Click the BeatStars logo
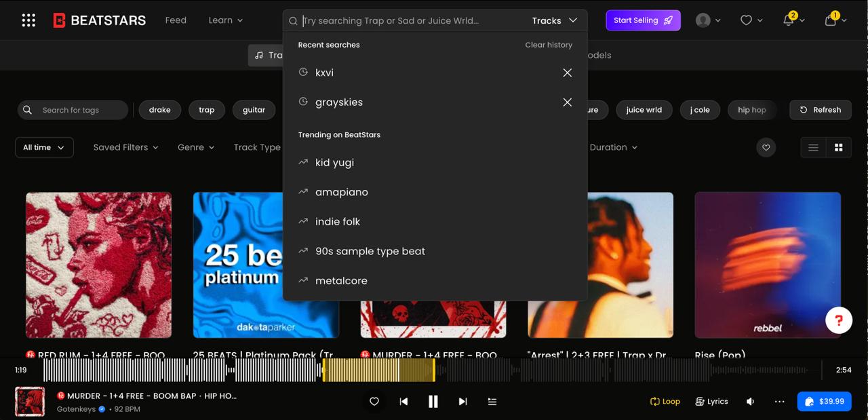868x420 pixels. (x=100, y=20)
